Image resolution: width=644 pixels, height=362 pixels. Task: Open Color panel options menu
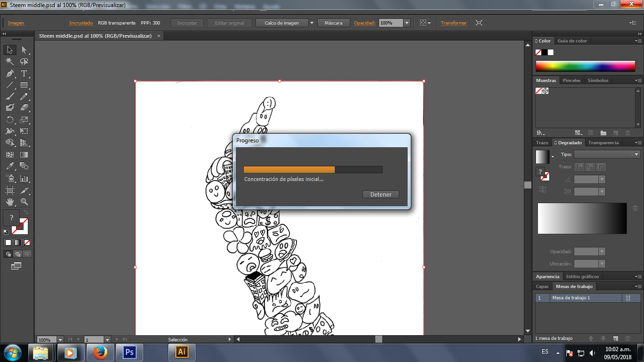coord(638,41)
